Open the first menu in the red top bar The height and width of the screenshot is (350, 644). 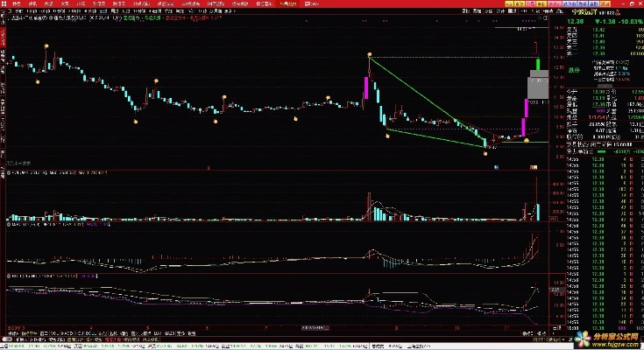pyautogui.click(x=15, y=3)
